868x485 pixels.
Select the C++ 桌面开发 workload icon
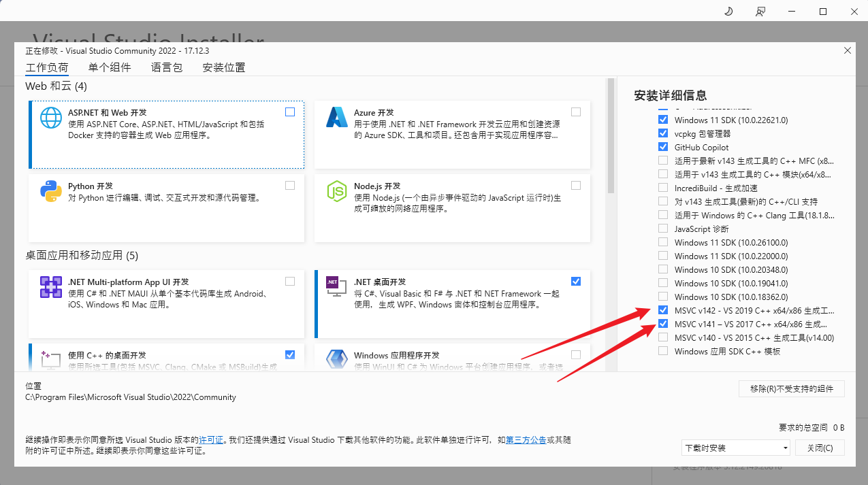click(x=50, y=360)
